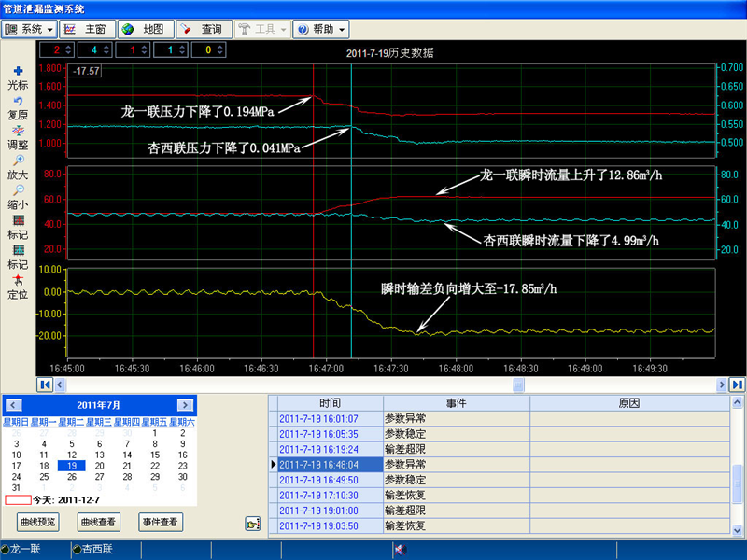Screen dimensions: 747x560
Task: Click the red 标记 marker icon
Action: coord(17,220)
